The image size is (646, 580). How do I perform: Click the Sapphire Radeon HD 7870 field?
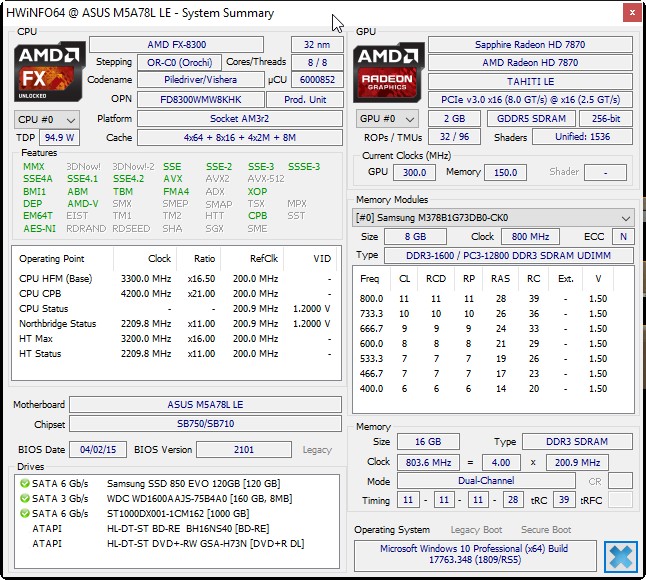(530, 44)
